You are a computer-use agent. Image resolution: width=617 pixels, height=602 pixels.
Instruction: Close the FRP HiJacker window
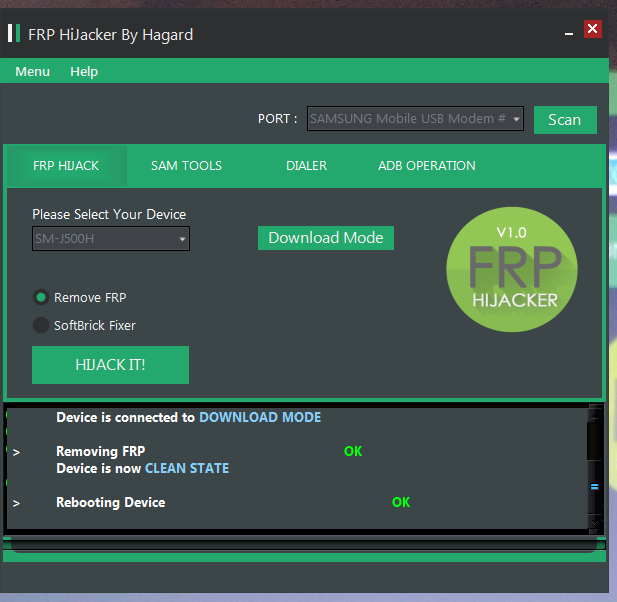593,29
